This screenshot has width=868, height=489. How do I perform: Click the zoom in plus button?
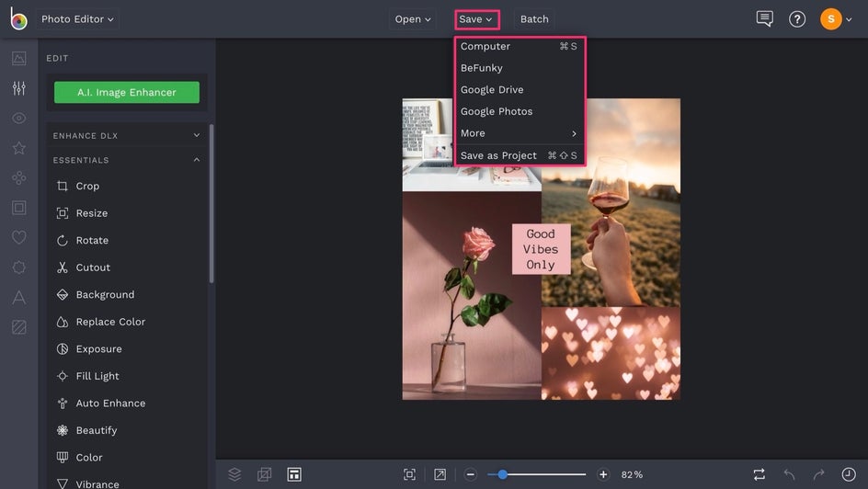[x=603, y=474]
